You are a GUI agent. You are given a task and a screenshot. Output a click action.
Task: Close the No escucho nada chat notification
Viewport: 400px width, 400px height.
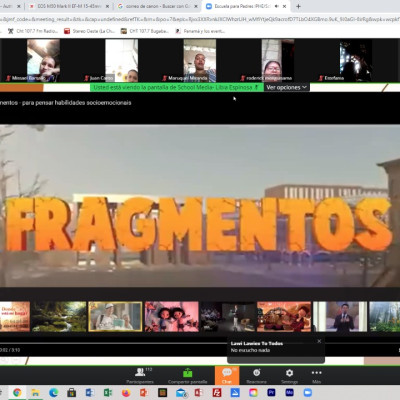coord(319,341)
